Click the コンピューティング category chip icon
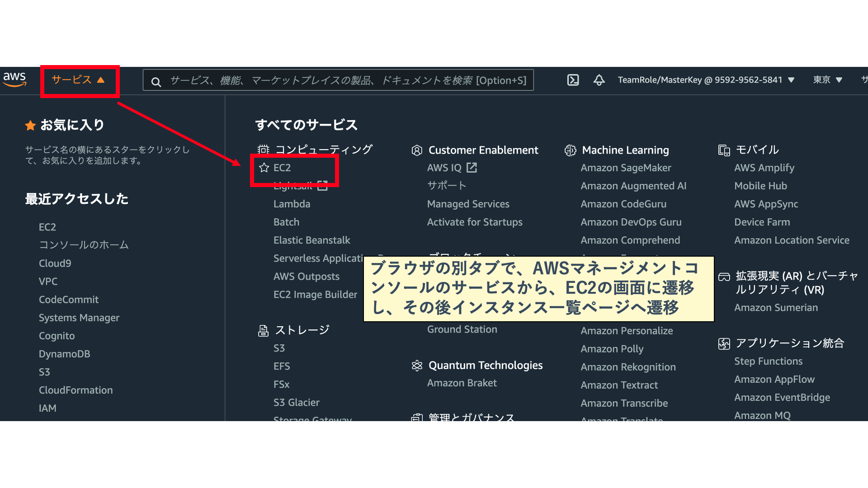 coord(264,150)
